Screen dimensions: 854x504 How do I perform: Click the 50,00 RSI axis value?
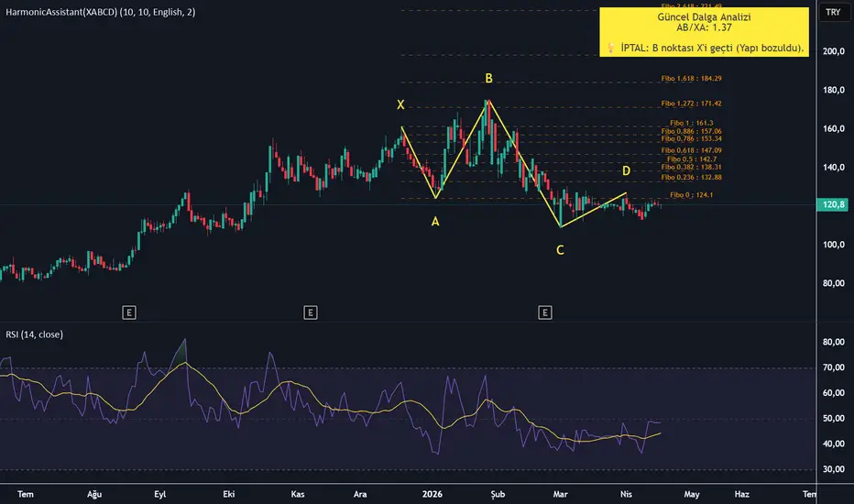coord(834,419)
